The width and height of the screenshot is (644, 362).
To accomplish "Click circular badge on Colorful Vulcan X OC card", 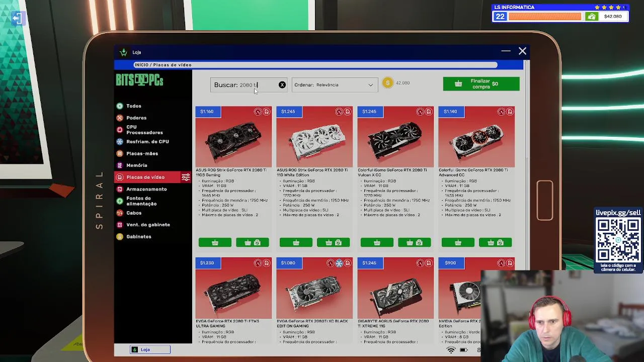I will [x=420, y=112].
